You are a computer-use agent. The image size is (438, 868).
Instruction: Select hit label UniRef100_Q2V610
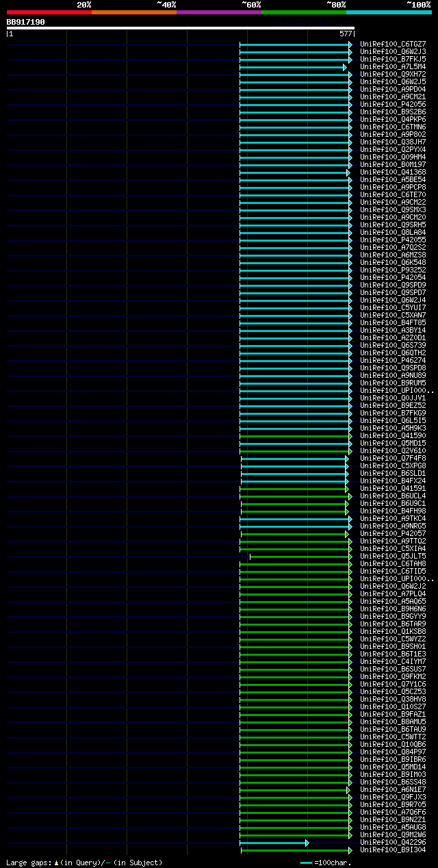pyautogui.click(x=393, y=451)
